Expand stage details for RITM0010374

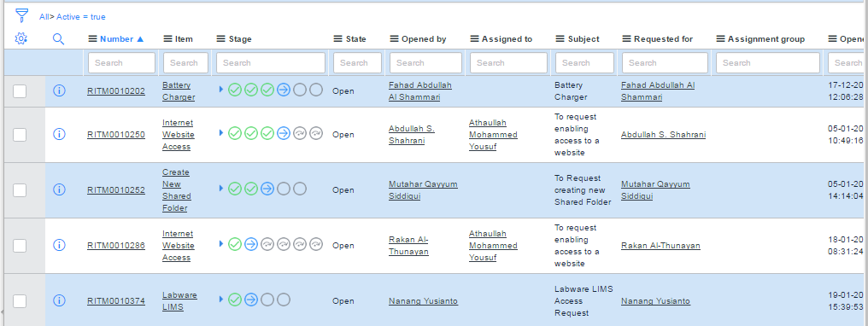pos(221,299)
